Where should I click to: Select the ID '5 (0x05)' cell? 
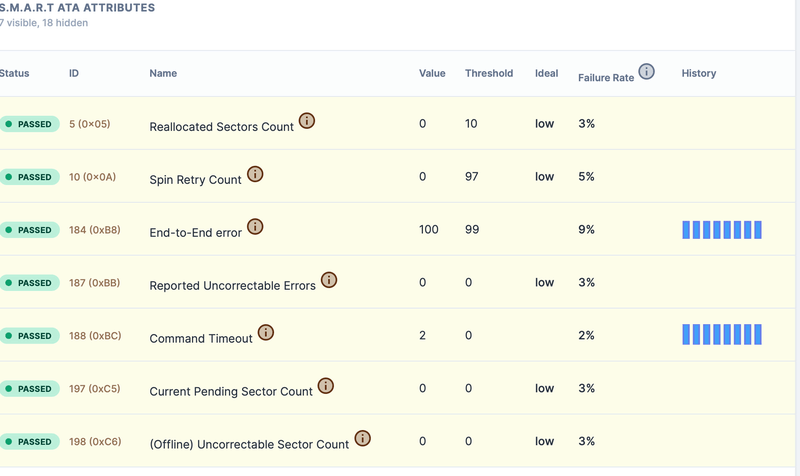click(x=90, y=124)
